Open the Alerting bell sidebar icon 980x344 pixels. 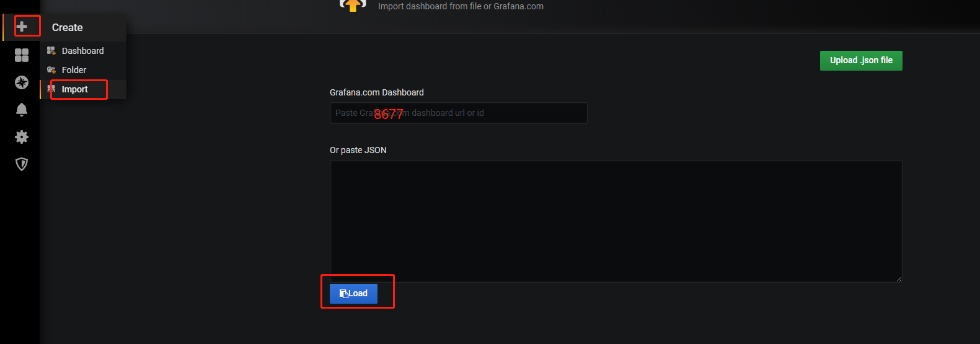(x=22, y=110)
